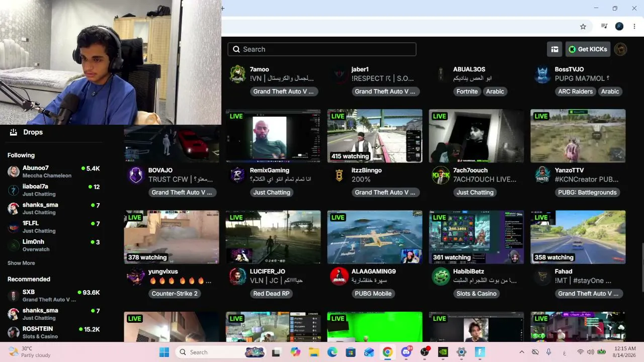Click the Kick search field
This screenshot has height=362, width=644.
point(322,49)
